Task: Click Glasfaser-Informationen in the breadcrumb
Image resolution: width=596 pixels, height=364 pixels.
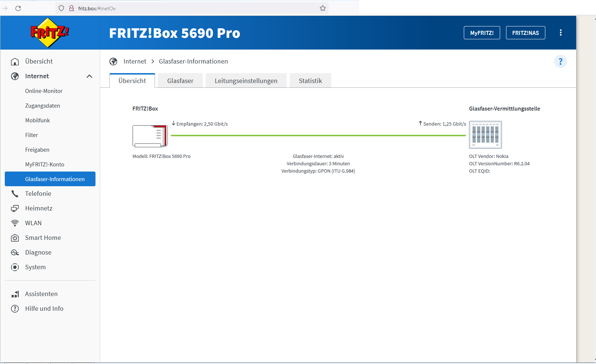Action: coord(194,61)
